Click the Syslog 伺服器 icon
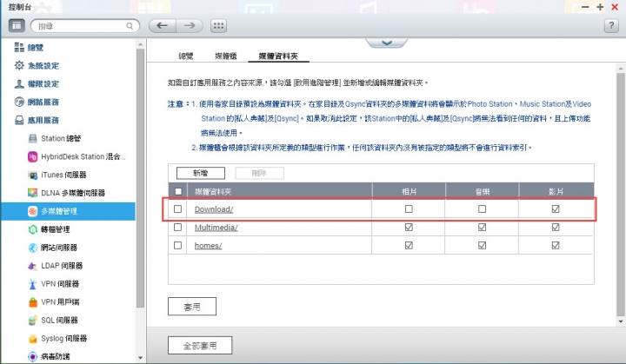Image resolution: width=626 pixels, height=364 pixels. coord(33,339)
